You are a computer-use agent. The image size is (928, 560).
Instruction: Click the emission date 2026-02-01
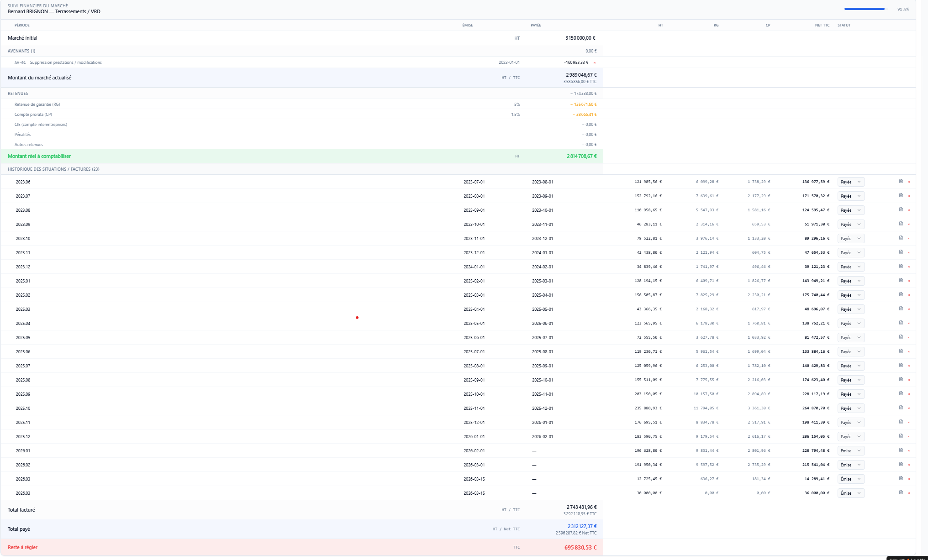point(474,450)
